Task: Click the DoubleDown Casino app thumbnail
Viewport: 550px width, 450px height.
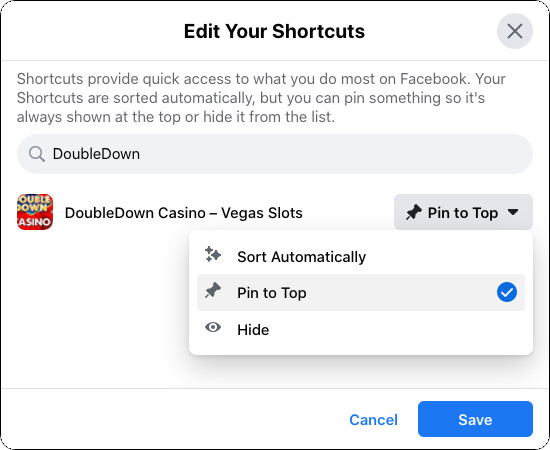Action: [x=35, y=212]
